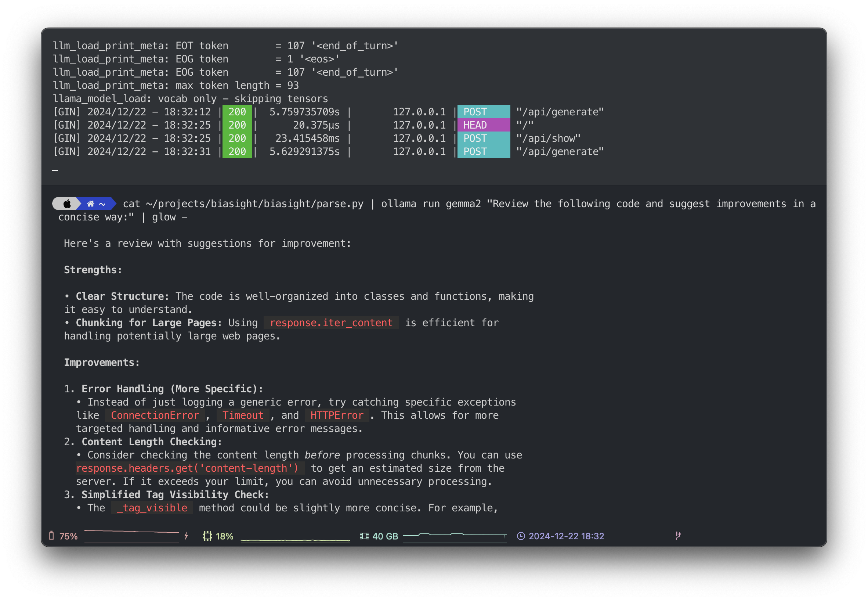868x601 pixels.
Task: Click the clock icon beside the date
Action: coord(521,536)
